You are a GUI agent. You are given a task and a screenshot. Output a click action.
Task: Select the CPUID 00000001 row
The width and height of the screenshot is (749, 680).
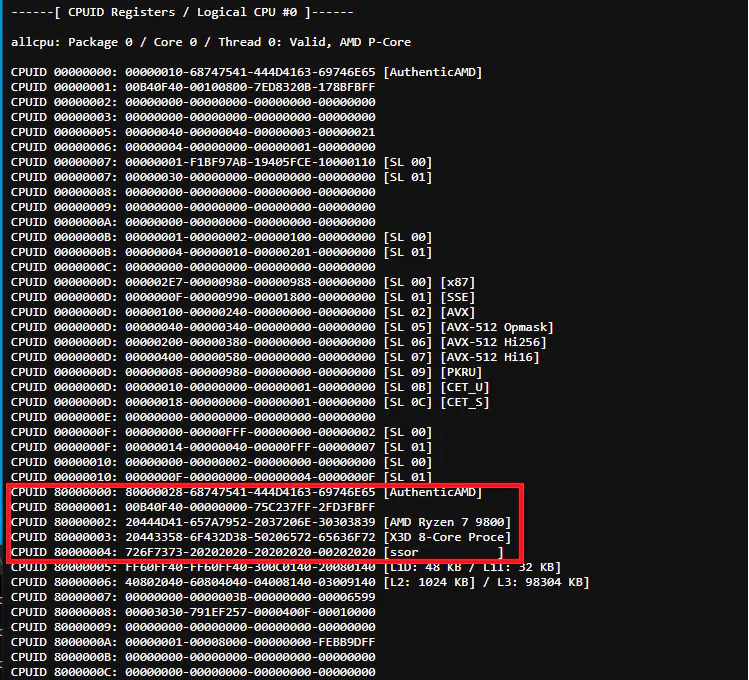point(193,87)
